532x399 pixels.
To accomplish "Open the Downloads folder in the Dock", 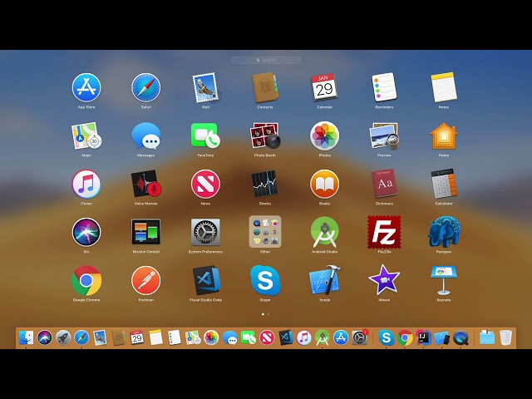I will click(487, 337).
